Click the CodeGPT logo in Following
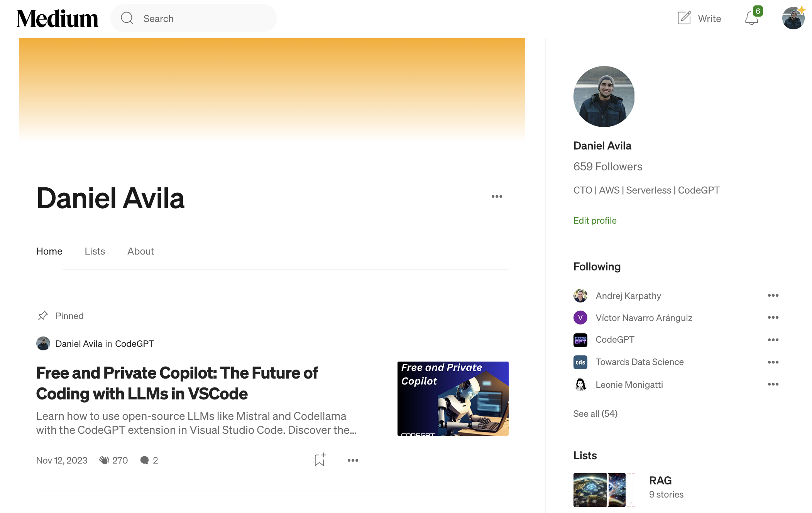Image resolution: width=812 pixels, height=513 pixels. [580, 340]
